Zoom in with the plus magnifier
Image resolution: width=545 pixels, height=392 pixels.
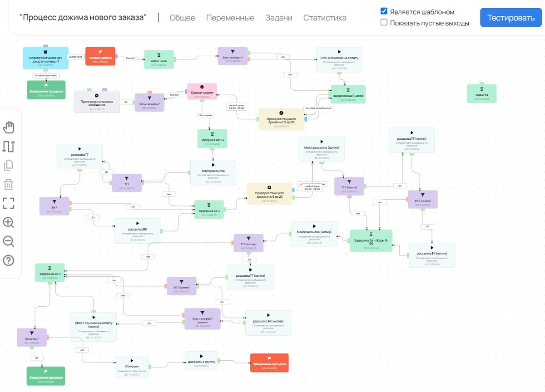(x=9, y=222)
